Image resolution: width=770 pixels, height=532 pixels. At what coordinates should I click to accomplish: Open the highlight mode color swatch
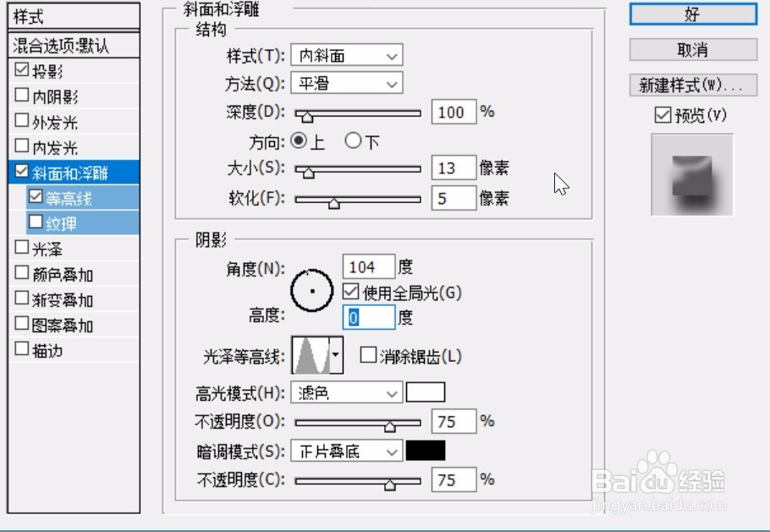[426, 392]
